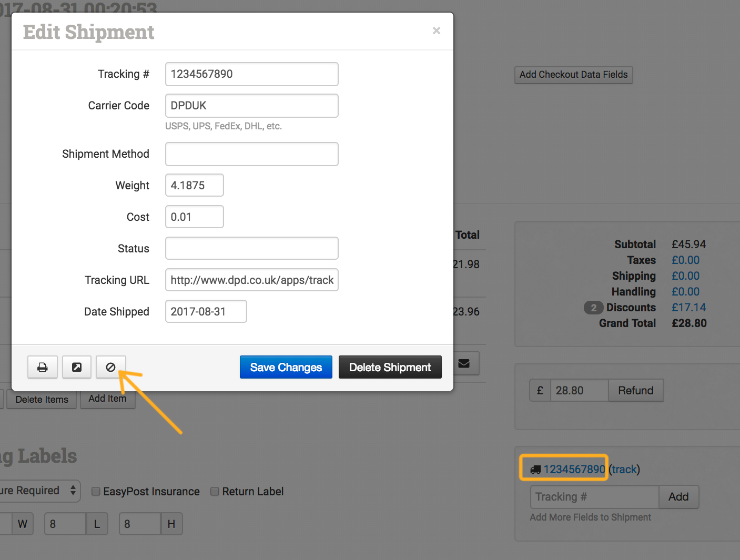740x560 pixels.
Task: Open tracking number 1234567890 link
Action: [574, 470]
